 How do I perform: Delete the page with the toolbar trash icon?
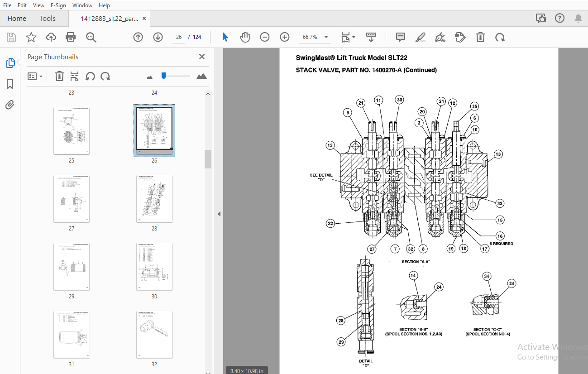tap(480, 37)
